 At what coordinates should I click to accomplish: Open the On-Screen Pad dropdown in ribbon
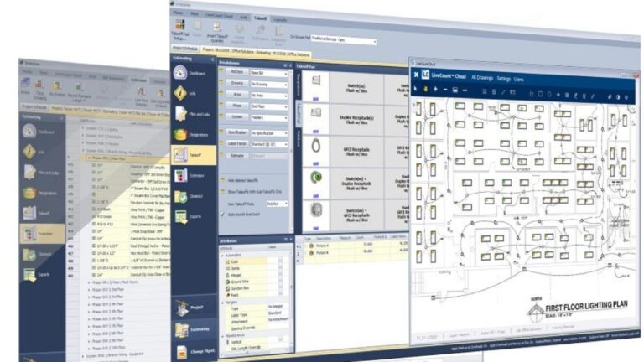[x=343, y=39]
